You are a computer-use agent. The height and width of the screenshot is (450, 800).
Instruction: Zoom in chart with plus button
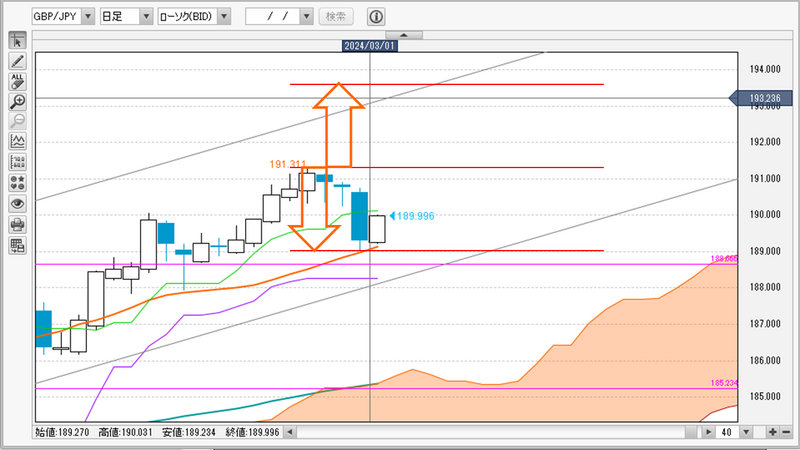772,432
